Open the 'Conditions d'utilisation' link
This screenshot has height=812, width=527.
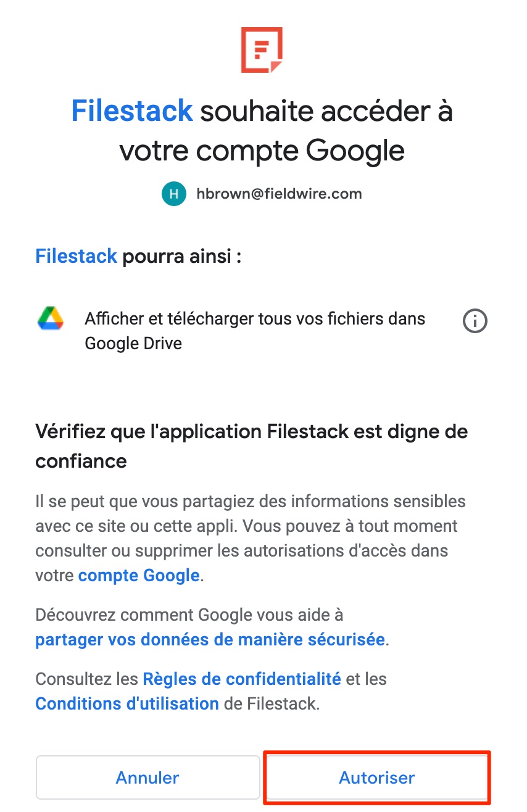coord(127,703)
